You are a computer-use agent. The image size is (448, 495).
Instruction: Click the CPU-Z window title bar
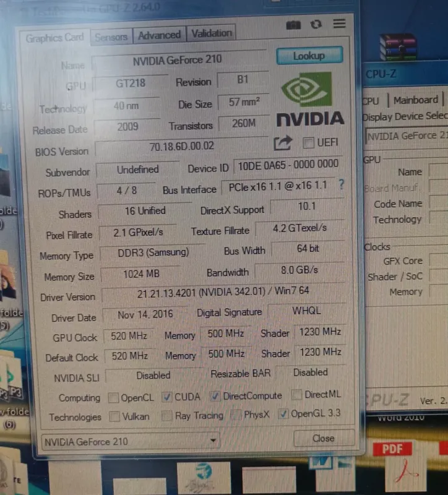pyautogui.click(x=405, y=74)
